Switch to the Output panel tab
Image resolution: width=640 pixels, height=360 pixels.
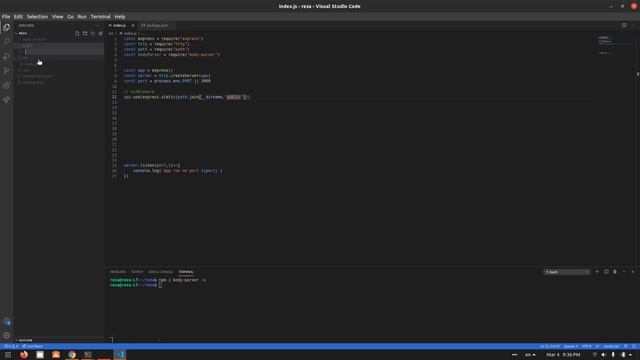click(x=137, y=272)
